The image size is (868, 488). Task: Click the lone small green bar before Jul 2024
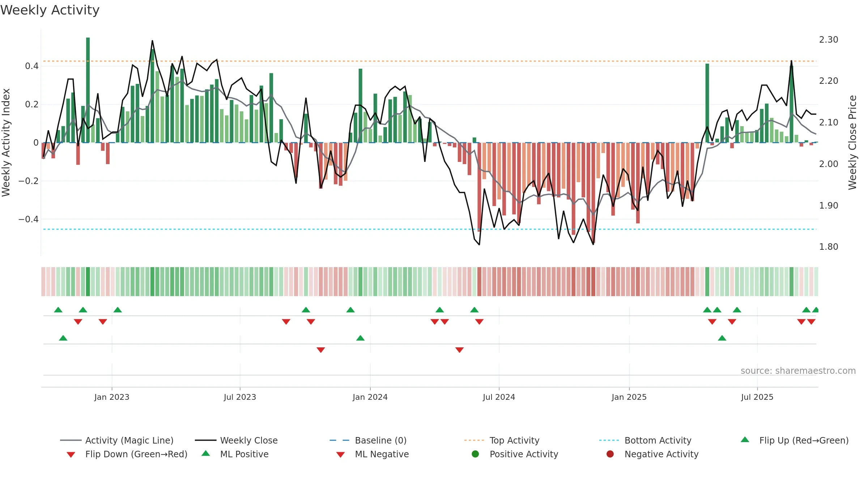[474, 140]
